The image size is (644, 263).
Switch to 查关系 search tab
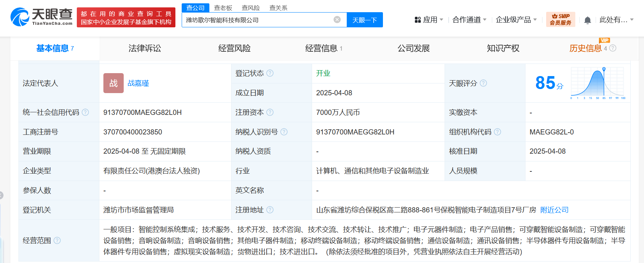(278, 8)
